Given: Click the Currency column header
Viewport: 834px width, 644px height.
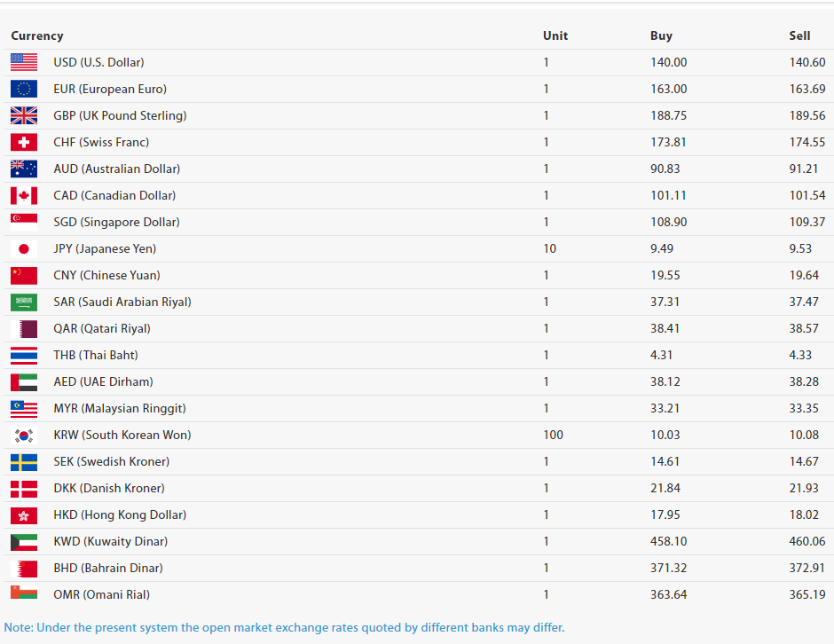Looking at the screenshot, I should coord(37,36).
